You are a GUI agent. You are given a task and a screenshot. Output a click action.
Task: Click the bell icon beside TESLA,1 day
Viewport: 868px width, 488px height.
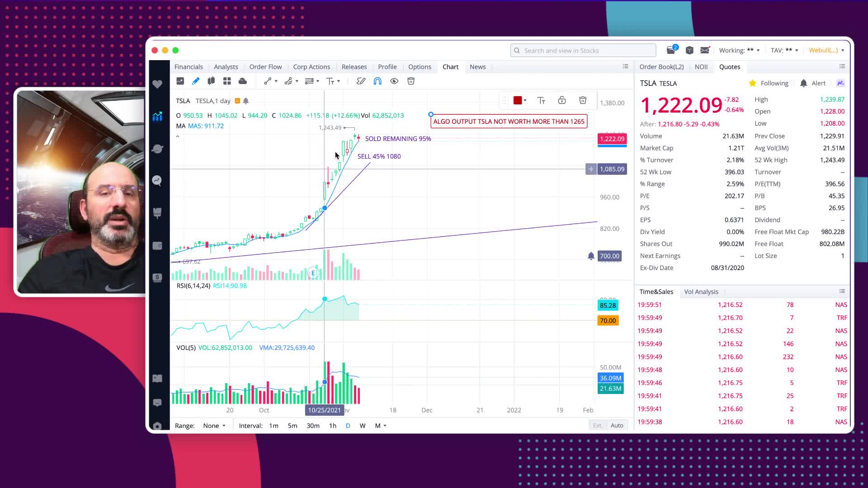pos(246,101)
